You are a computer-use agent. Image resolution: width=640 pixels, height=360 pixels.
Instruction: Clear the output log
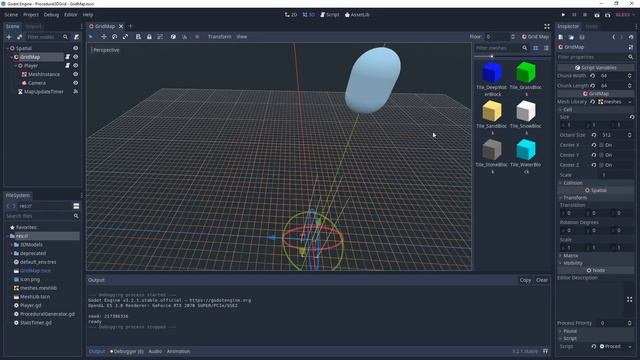[542, 280]
